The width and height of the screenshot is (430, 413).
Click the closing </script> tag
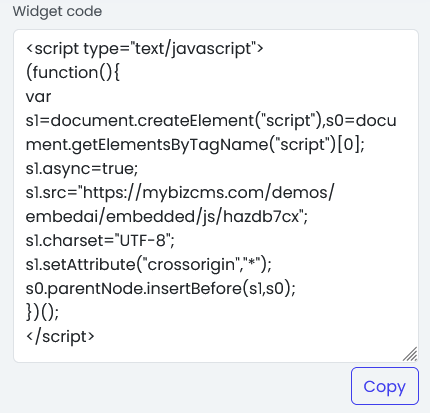coord(60,337)
